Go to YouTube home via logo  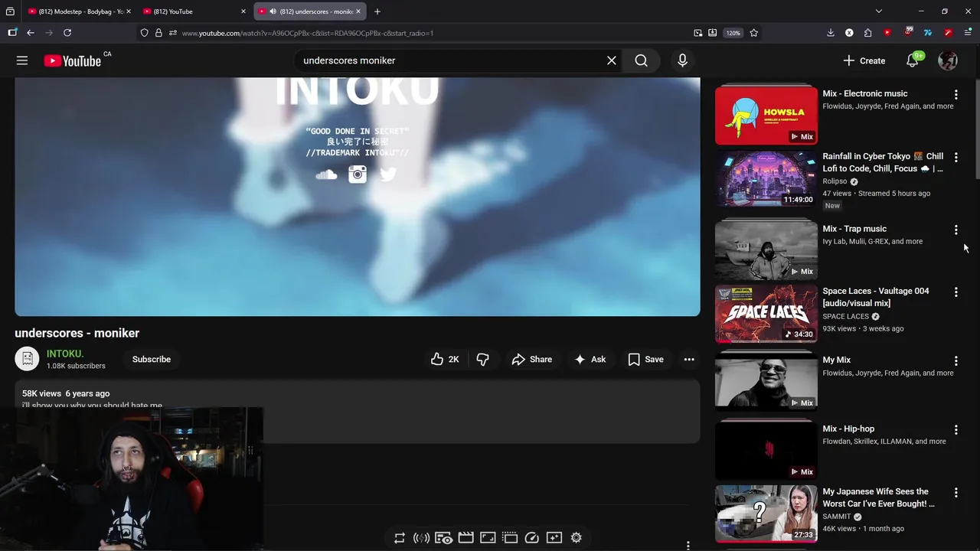(x=72, y=61)
